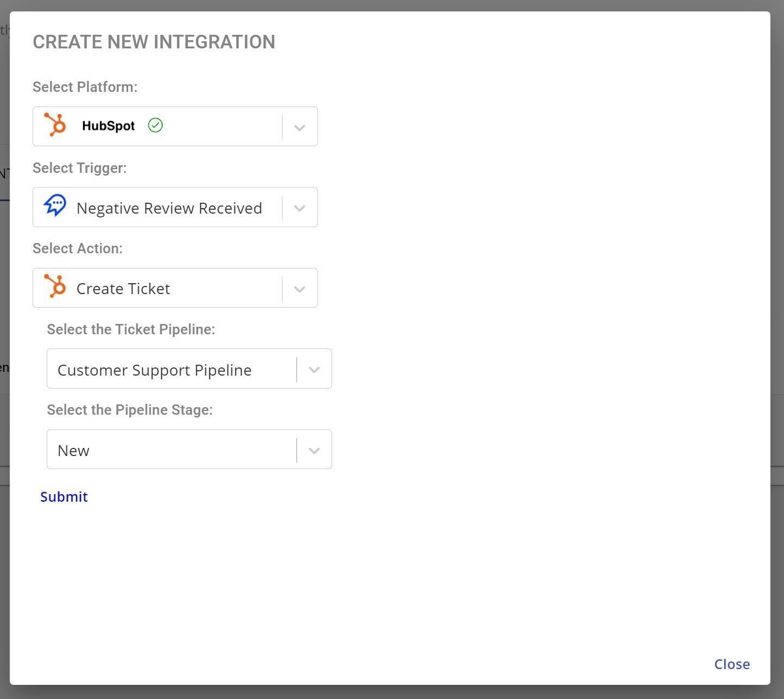Open the Ticket Pipeline dropdown arrow
The image size is (784, 699).
(x=313, y=369)
